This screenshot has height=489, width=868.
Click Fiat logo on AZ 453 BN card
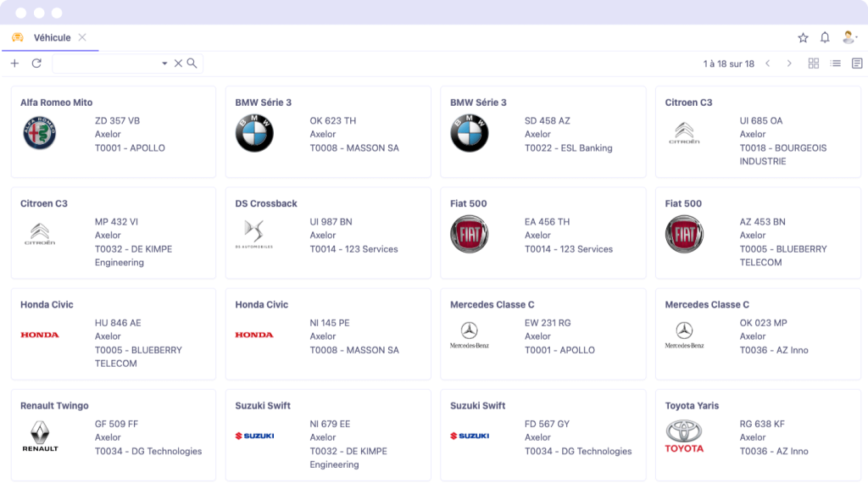684,235
